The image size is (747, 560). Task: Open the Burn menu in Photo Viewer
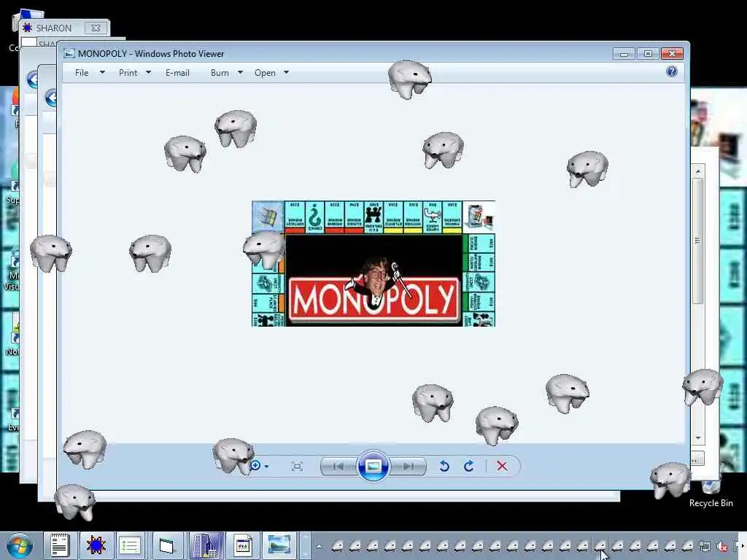click(227, 73)
